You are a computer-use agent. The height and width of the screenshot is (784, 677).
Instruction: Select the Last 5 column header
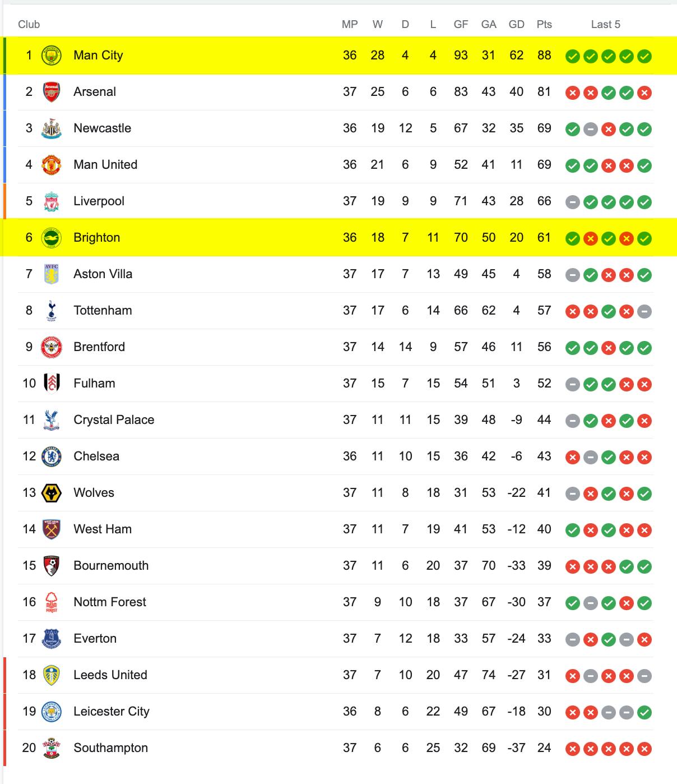pyautogui.click(x=606, y=25)
